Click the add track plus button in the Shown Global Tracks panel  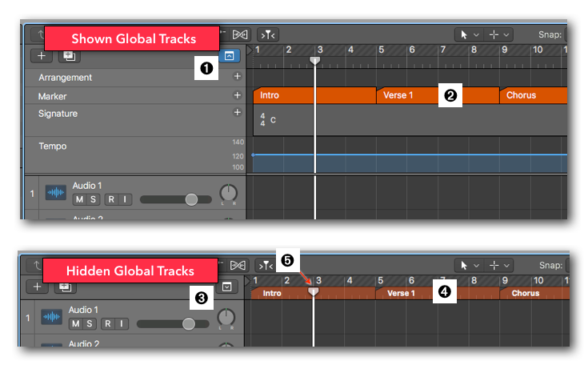tap(40, 56)
